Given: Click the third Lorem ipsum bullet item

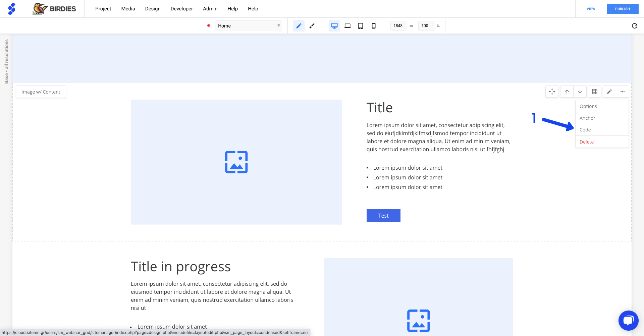Looking at the screenshot, I should click(408, 187).
